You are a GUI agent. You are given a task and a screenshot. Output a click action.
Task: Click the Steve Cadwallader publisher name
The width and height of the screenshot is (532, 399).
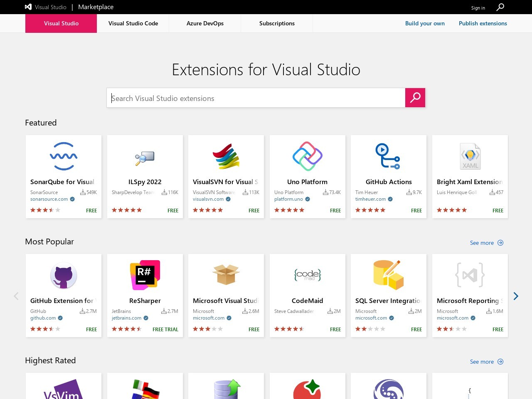294,311
